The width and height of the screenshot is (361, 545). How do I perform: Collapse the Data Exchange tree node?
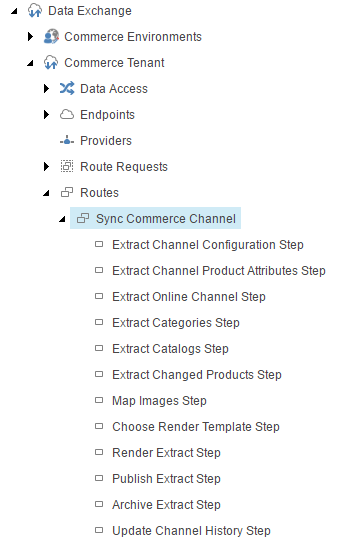[14, 11]
